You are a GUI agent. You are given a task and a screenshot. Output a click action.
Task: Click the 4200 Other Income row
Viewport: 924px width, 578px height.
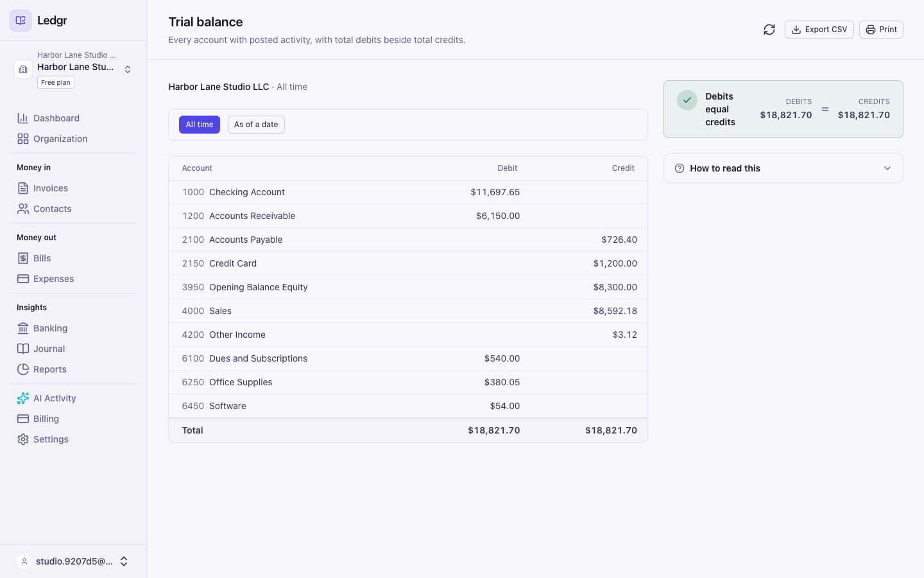[x=408, y=335]
